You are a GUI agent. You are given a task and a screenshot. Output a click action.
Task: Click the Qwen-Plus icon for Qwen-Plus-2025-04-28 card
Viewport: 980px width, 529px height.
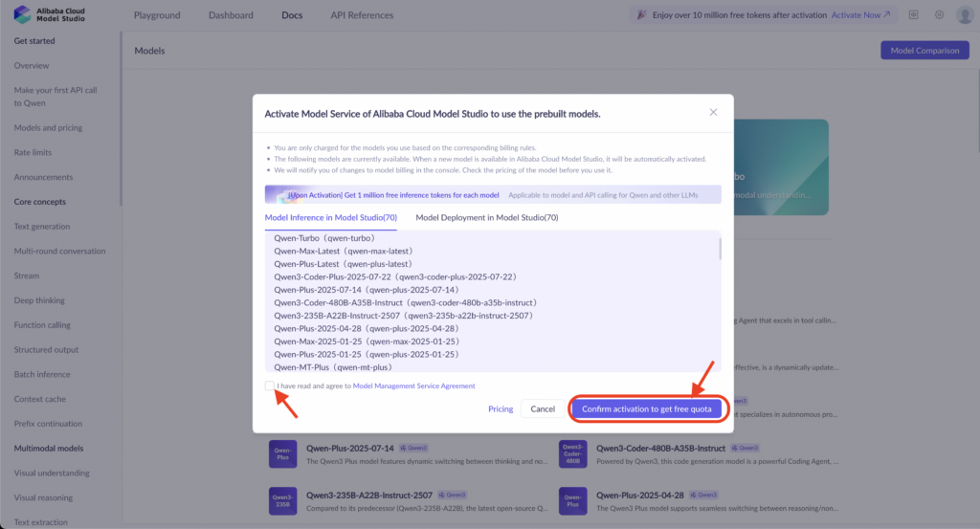(x=572, y=501)
